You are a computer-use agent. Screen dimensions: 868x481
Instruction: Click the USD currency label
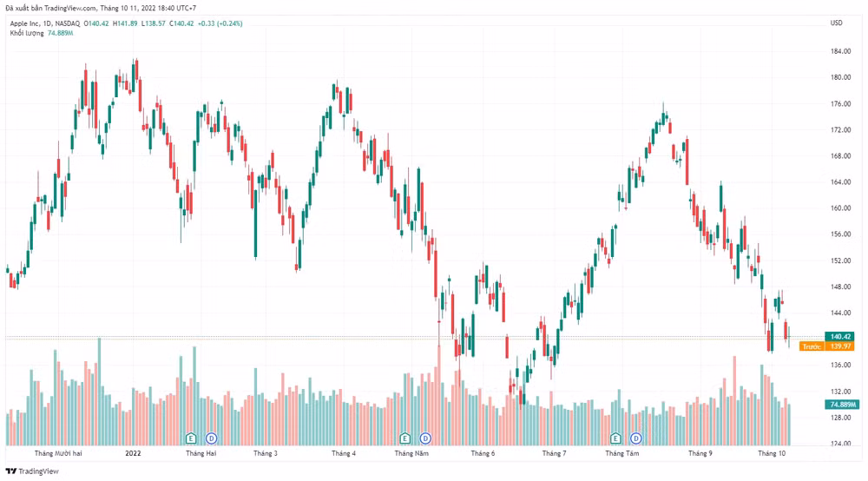pos(836,23)
